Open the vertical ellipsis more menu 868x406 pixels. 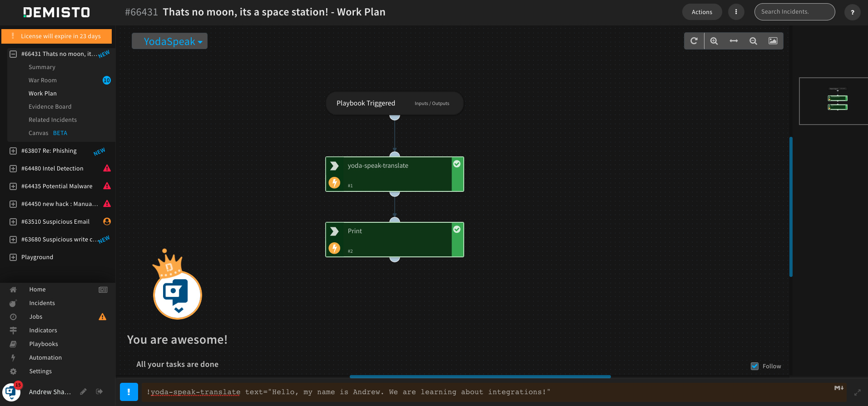coord(736,12)
